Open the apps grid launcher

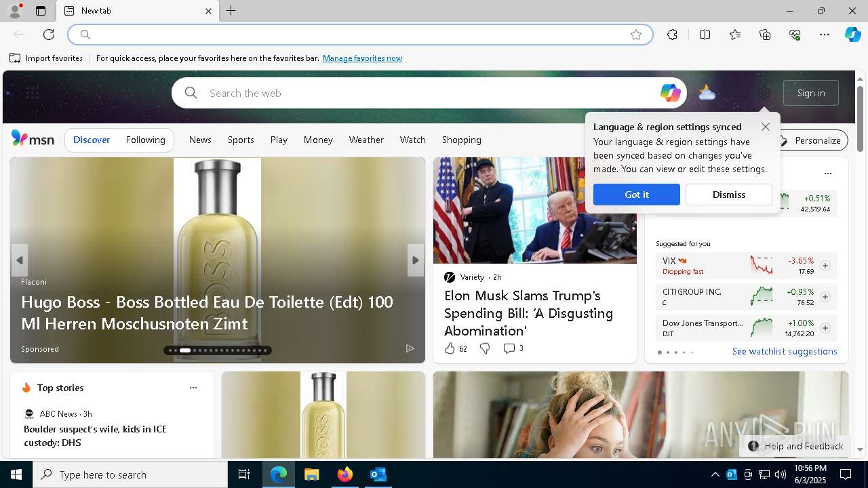[32, 92]
